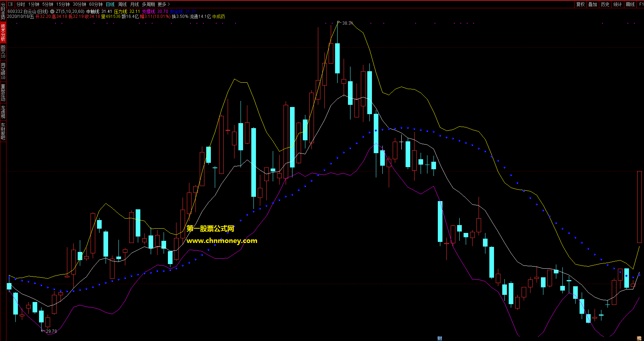Click the stock name 600332 白云山(日线)
644x341 pixels.
pyautogui.click(x=28, y=11)
